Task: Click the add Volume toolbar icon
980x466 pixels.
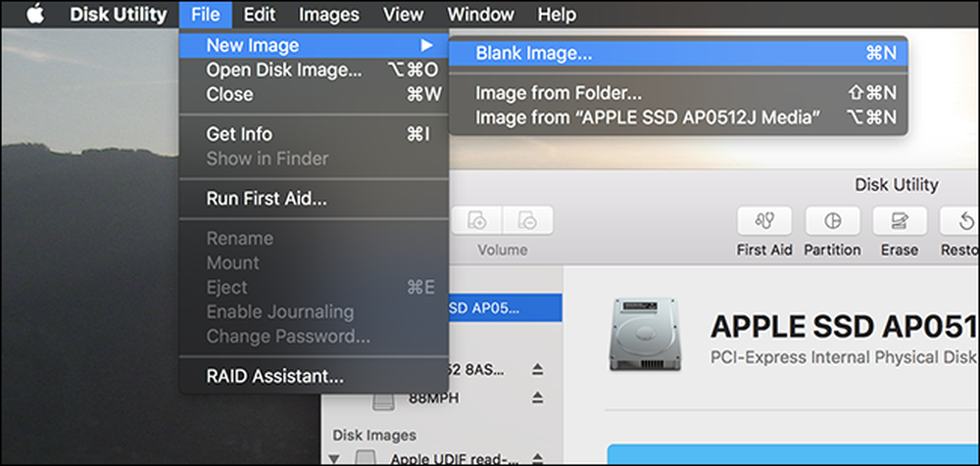Action: tap(477, 220)
